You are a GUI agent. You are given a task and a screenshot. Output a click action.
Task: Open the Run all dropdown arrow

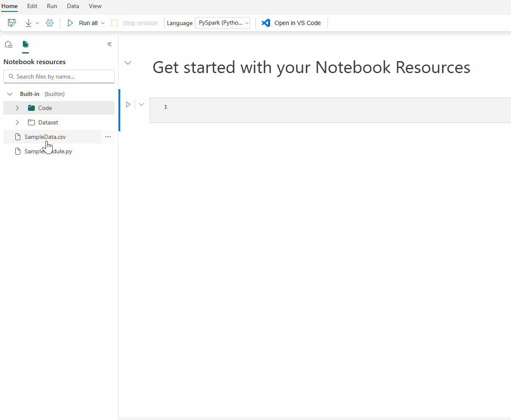tap(102, 23)
